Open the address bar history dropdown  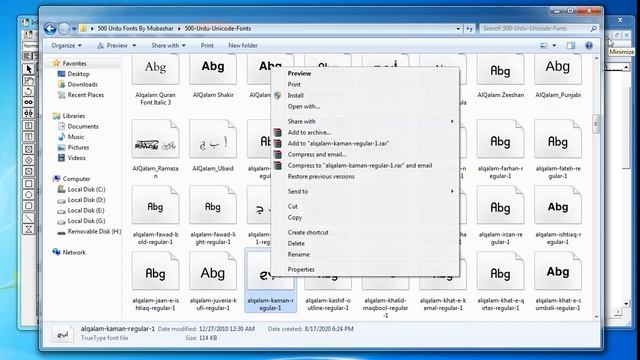pos(458,29)
